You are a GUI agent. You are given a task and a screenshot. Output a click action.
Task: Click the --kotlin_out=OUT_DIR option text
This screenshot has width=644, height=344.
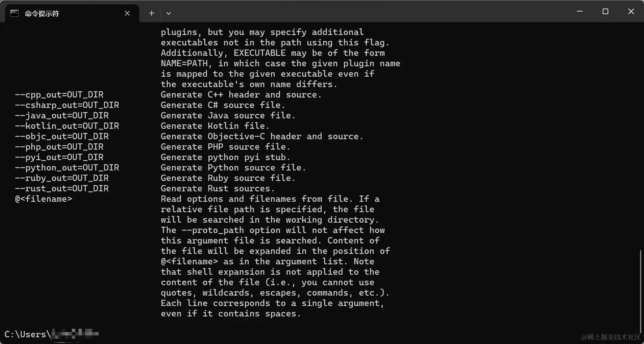[67, 126]
